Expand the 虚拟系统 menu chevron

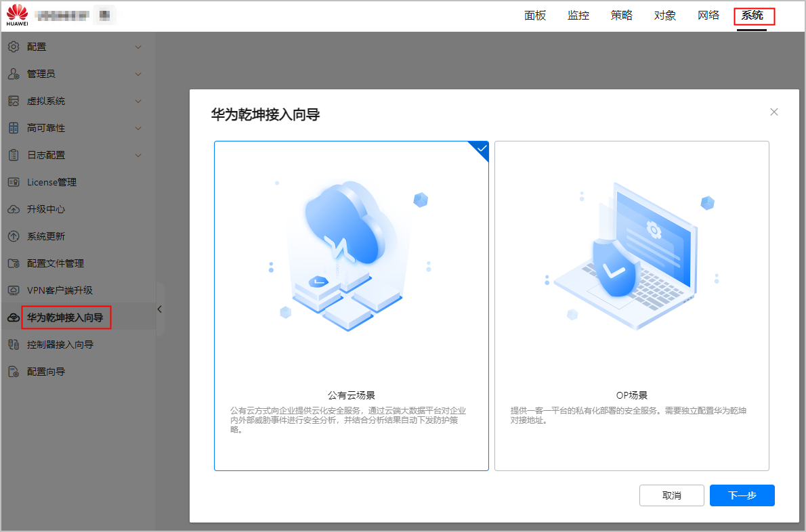tap(138, 101)
